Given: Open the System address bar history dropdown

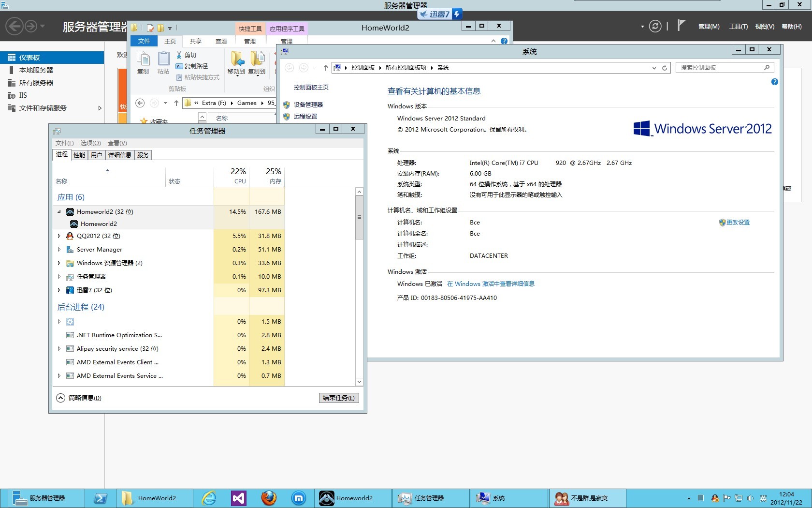Looking at the screenshot, I should coord(654,68).
